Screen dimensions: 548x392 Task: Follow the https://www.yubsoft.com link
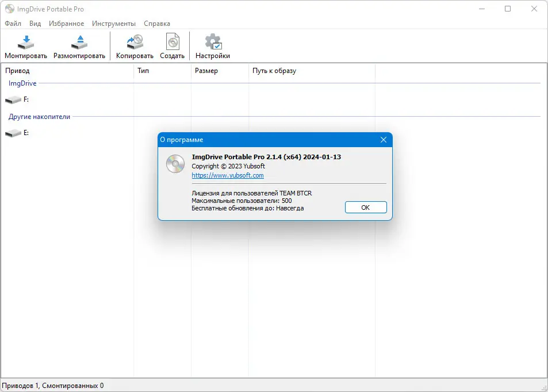[228, 175]
